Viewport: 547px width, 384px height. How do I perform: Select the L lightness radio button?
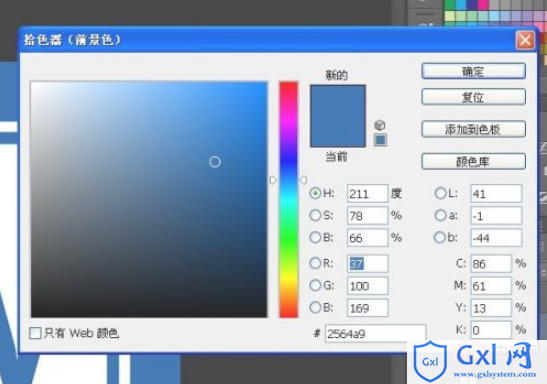(x=440, y=193)
